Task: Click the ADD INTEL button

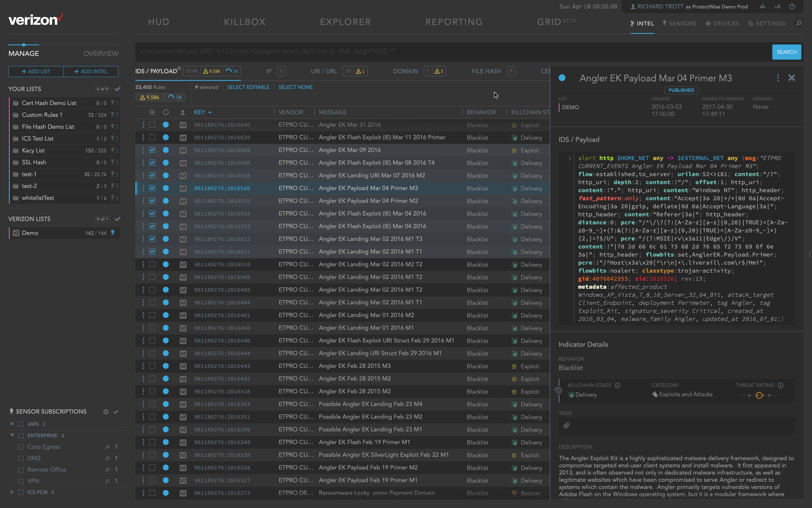Action: click(91, 72)
